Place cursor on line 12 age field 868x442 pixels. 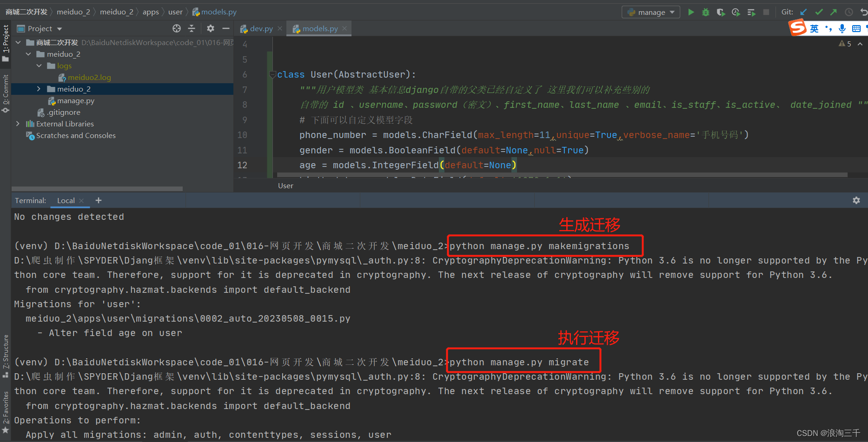(408, 165)
